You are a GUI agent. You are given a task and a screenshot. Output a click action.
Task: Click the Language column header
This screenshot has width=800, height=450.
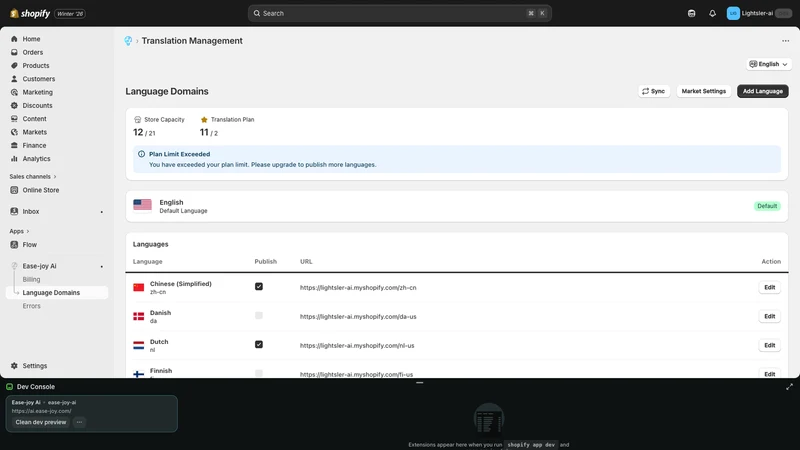click(147, 261)
